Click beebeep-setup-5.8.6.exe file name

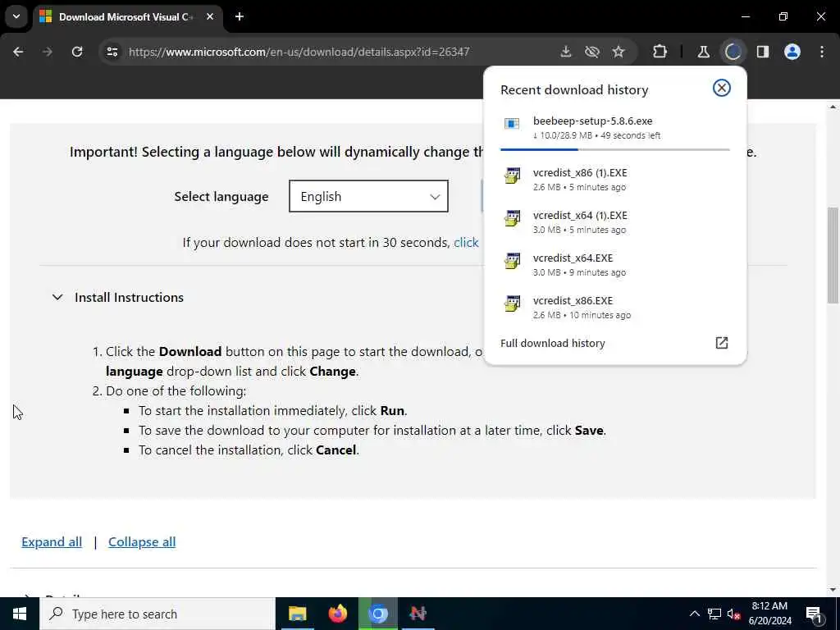pos(592,121)
